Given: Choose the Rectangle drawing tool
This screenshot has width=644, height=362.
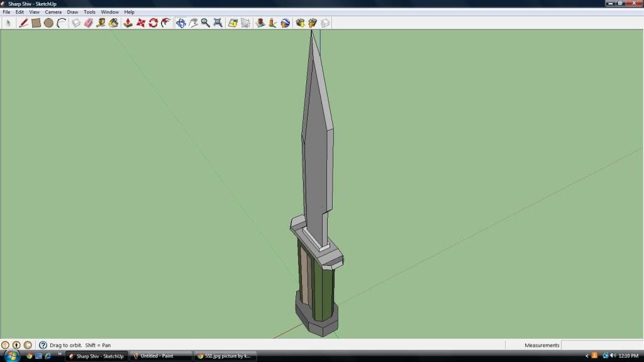Looking at the screenshot, I should point(36,23).
